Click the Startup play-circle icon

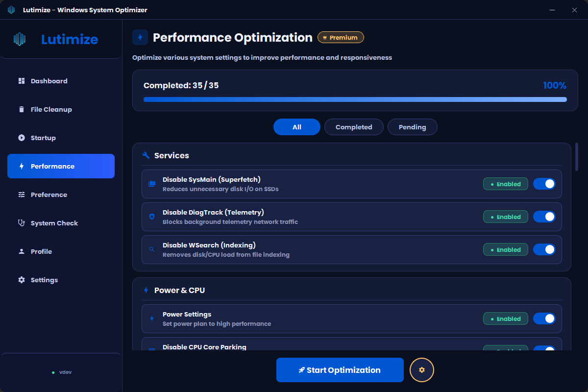[22, 138]
